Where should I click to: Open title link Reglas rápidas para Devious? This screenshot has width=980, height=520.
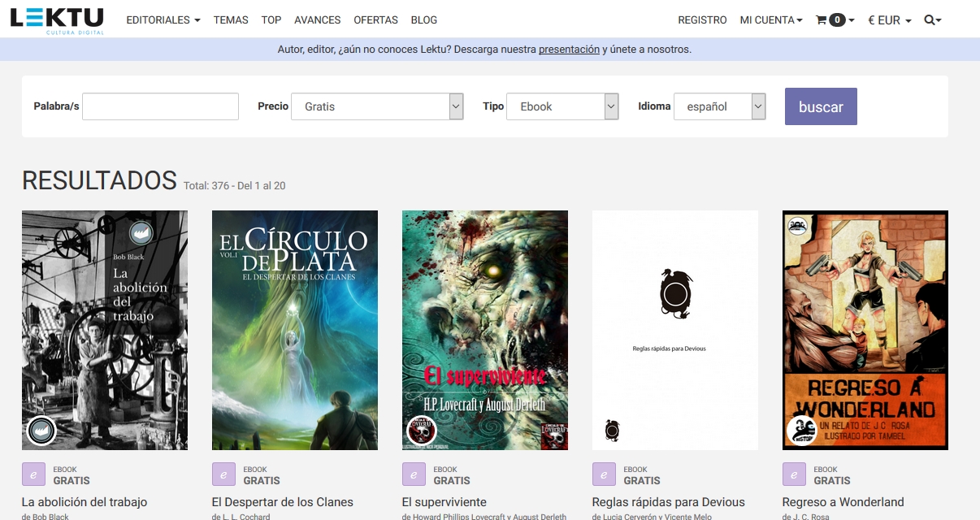pos(669,502)
